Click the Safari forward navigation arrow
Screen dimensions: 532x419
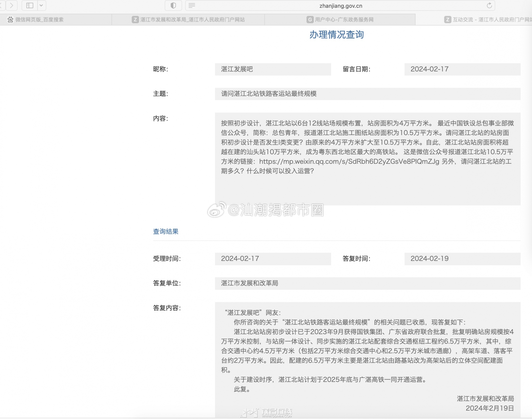click(11, 5)
